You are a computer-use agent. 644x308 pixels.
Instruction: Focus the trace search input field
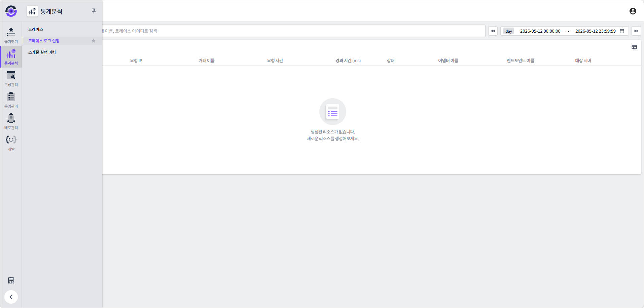coord(294,31)
